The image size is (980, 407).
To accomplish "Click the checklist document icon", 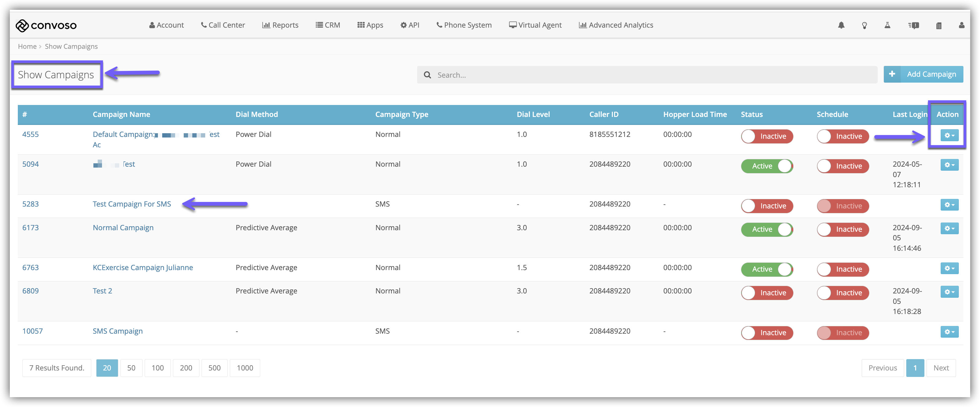I will [x=939, y=25].
